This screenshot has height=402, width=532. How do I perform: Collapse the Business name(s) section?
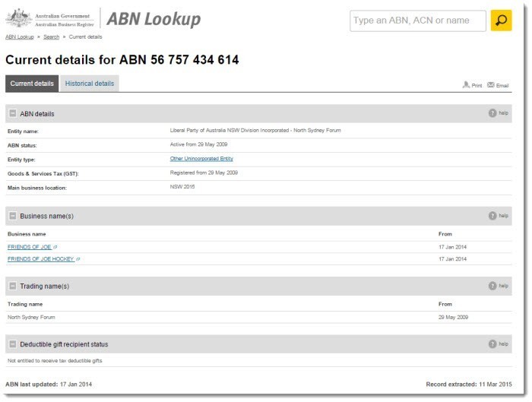[13, 217]
